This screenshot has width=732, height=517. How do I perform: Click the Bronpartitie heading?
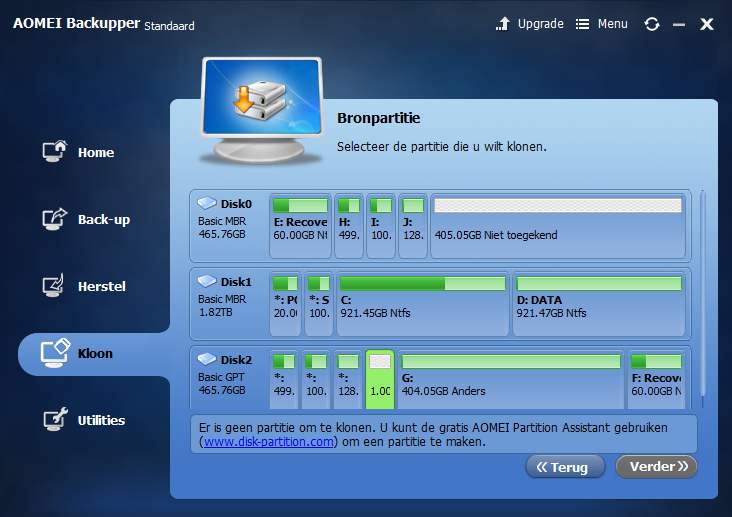pyautogui.click(x=379, y=118)
